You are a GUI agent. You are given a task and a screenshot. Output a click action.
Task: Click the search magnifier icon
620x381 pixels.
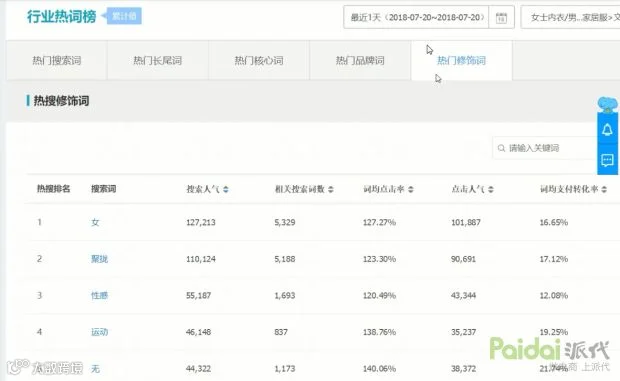pos(501,148)
